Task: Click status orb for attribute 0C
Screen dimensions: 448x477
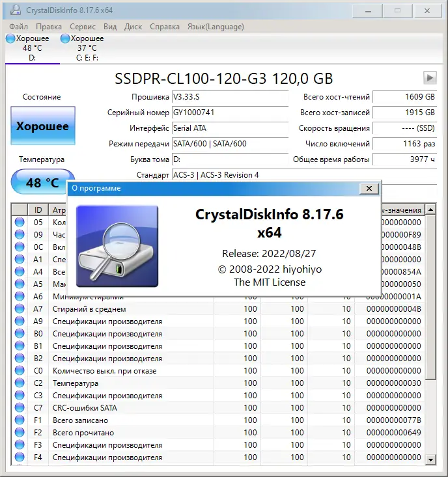Action: [20, 247]
